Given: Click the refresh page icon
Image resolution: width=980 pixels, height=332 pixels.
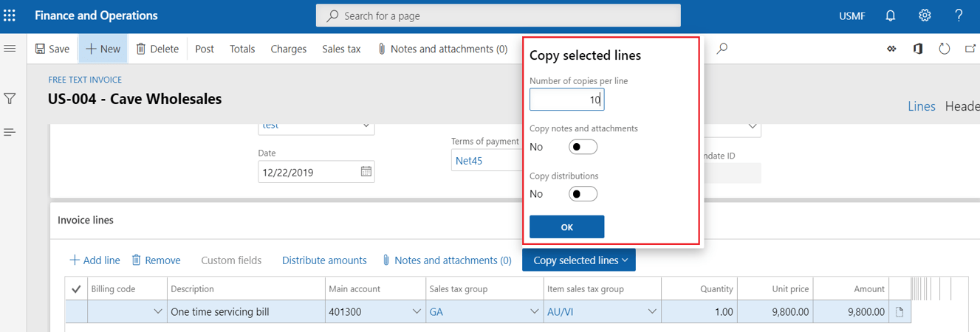Looking at the screenshot, I should pyautogui.click(x=944, y=49).
